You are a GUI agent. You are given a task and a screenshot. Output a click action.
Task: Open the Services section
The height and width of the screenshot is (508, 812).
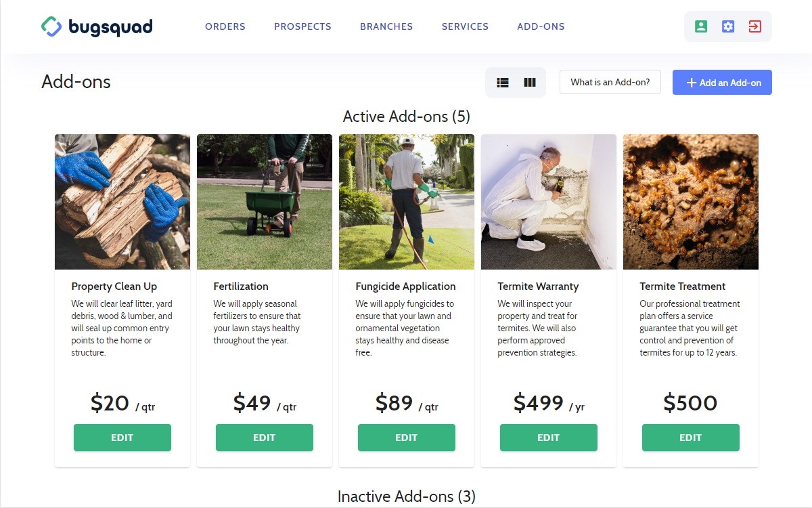(465, 26)
